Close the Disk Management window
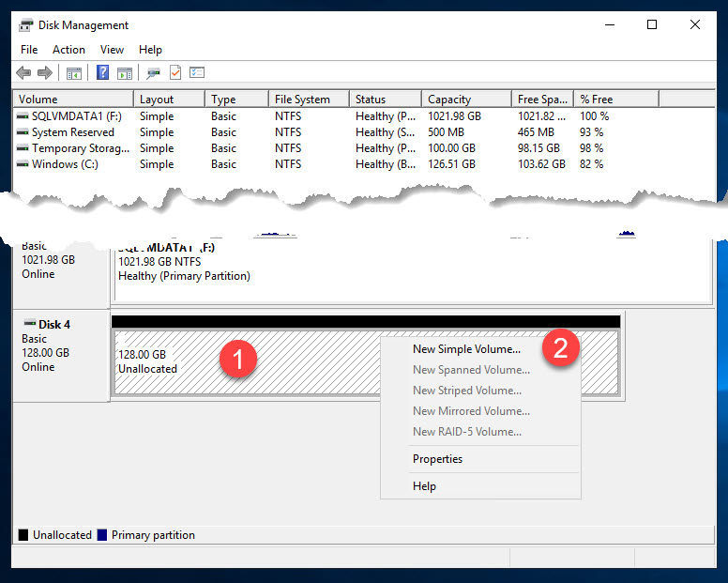The height and width of the screenshot is (583, 728). tap(694, 24)
